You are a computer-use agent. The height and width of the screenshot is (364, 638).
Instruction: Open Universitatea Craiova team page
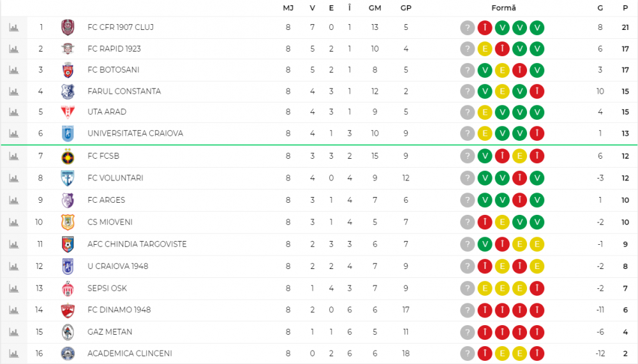click(x=135, y=134)
